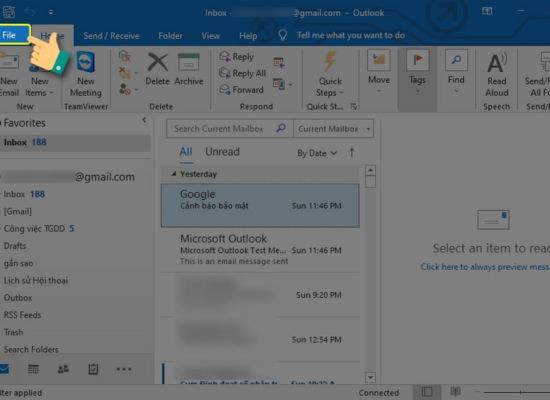The width and height of the screenshot is (550, 400).
Task: Open the Junk dropdown
Action: pos(128,89)
